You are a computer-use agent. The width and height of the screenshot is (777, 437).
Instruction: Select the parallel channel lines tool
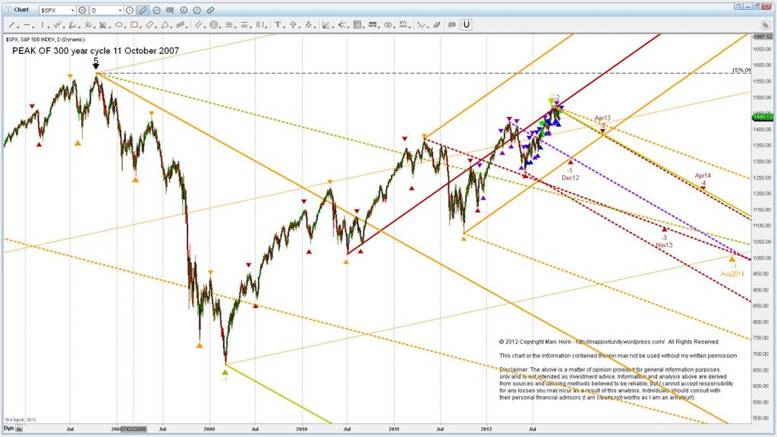(198, 25)
